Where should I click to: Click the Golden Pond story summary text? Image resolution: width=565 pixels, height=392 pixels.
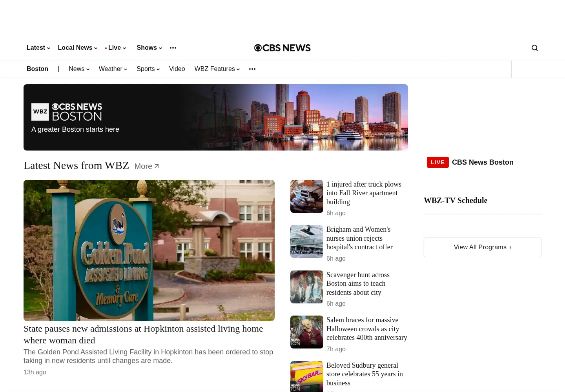click(148, 356)
